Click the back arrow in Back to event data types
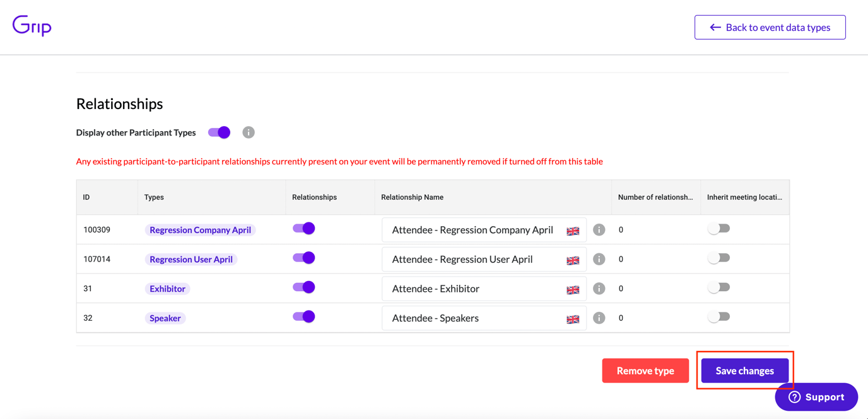Image resolution: width=868 pixels, height=419 pixels. 714,27
